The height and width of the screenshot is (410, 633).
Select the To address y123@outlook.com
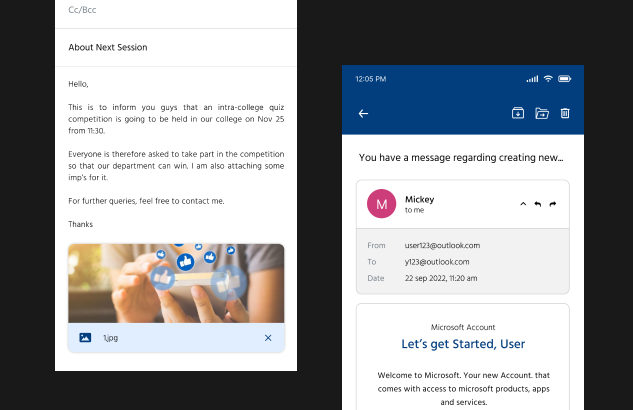coord(437,262)
